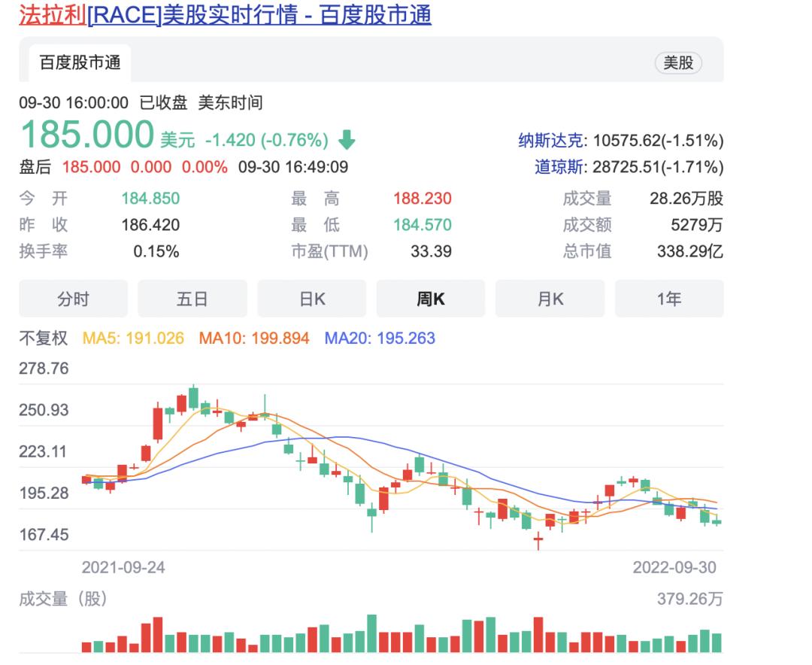Image resolution: width=812 pixels, height=665 pixels.
Task: Click the 最高 value 188.230
Action: pyautogui.click(x=422, y=198)
